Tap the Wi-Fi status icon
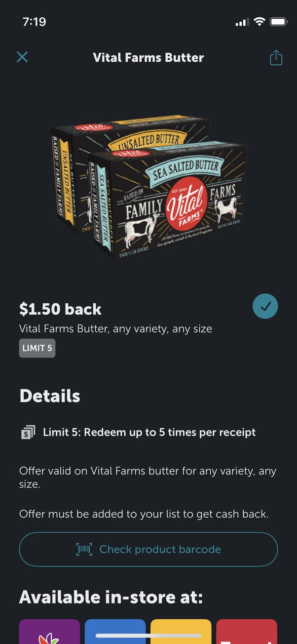Image resolution: width=297 pixels, height=644 pixels. click(259, 22)
